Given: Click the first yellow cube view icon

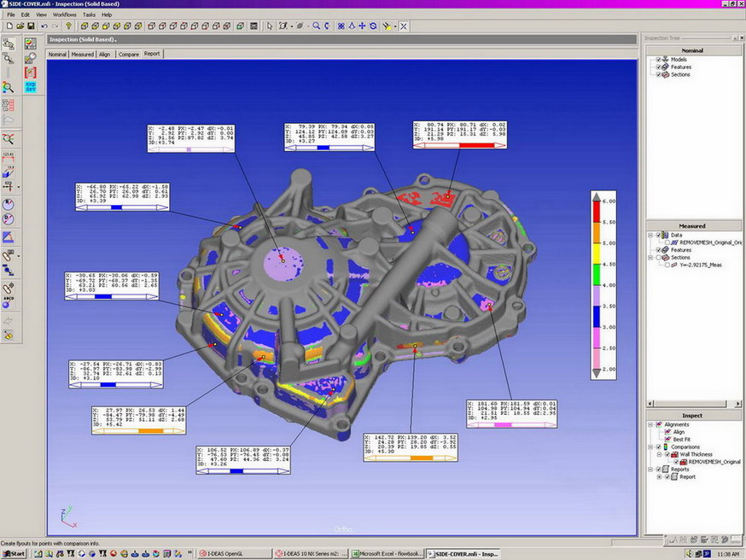Looking at the screenshot, I should point(85,26).
